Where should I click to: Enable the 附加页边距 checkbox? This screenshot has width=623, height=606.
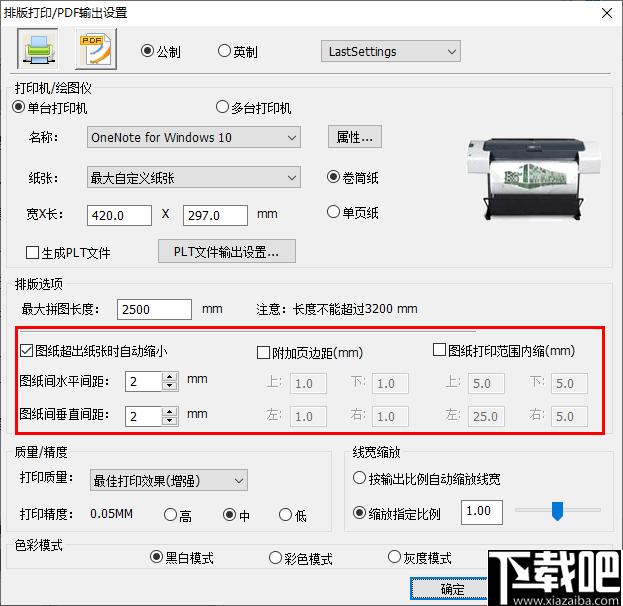click(x=264, y=352)
